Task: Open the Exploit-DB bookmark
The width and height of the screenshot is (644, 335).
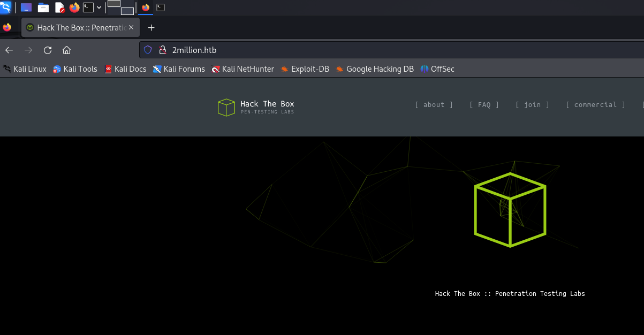Action: 305,69
